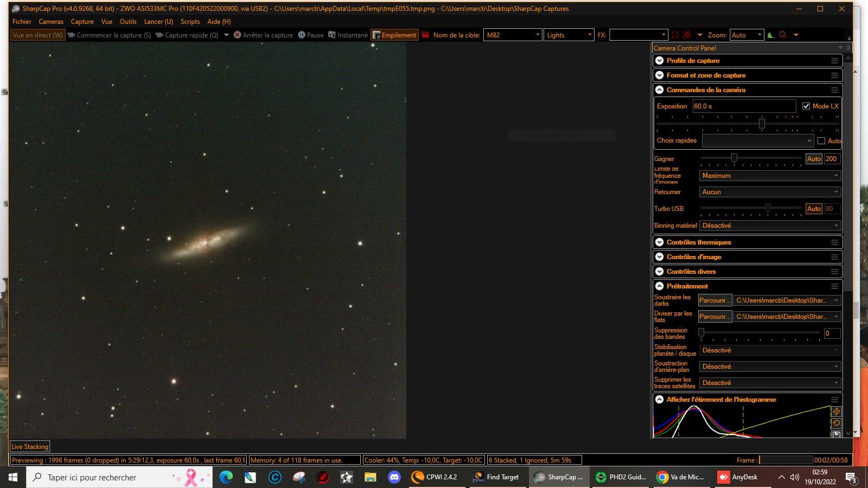Open the Cameras menu
The image size is (868, 488).
(51, 22)
